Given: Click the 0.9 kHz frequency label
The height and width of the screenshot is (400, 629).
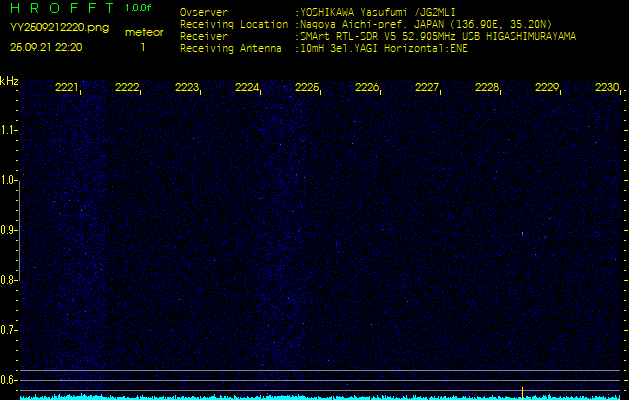Looking at the screenshot, I should pos(8,230).
